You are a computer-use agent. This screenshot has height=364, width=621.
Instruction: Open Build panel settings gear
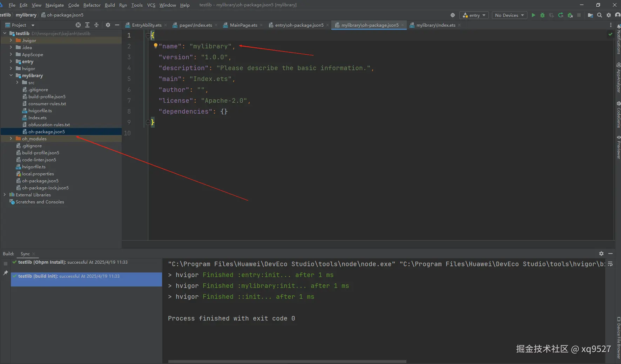coord(601,254)
